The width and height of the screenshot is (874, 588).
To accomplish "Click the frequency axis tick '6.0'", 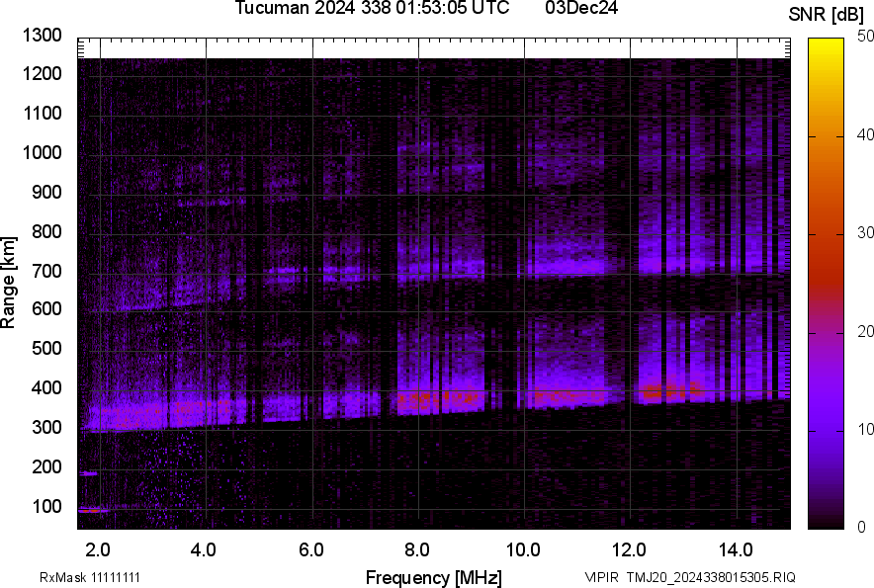I will (x=310, y=550).
